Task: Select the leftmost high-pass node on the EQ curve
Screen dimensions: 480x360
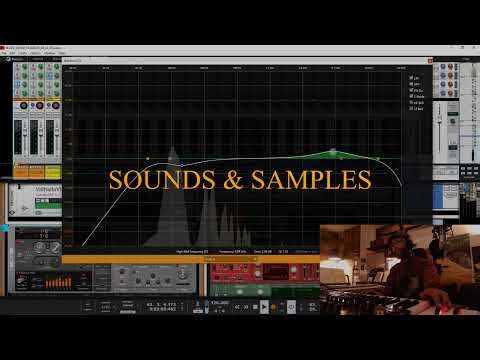Action: [148, 159]
